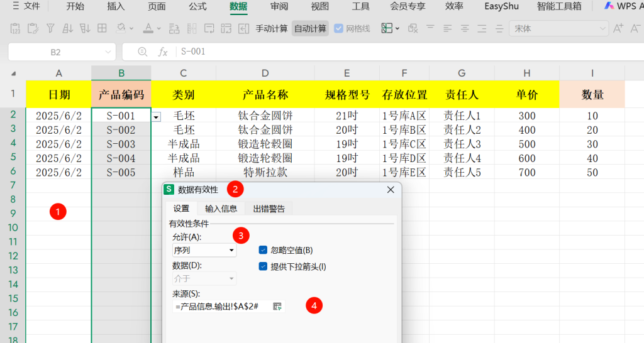Viewport: 644px width, 343px height.
Task: Decrease font size with A- icon
Action: 635,28
